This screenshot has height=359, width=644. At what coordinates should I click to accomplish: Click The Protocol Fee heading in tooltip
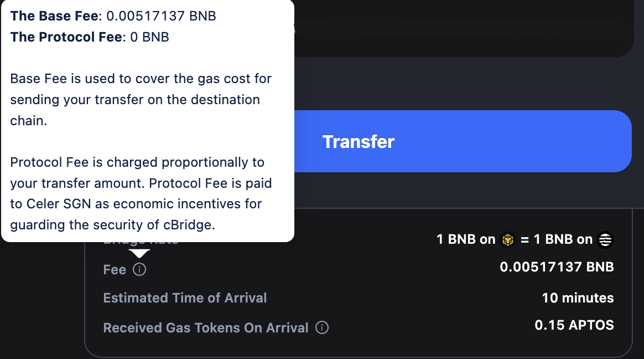click(66, 37)
